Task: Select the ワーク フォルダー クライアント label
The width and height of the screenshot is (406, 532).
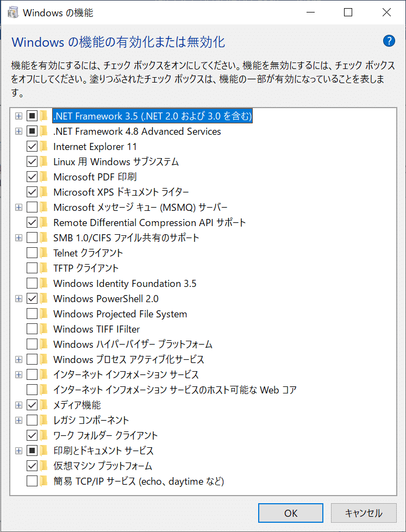Action: tap(105, 435)
